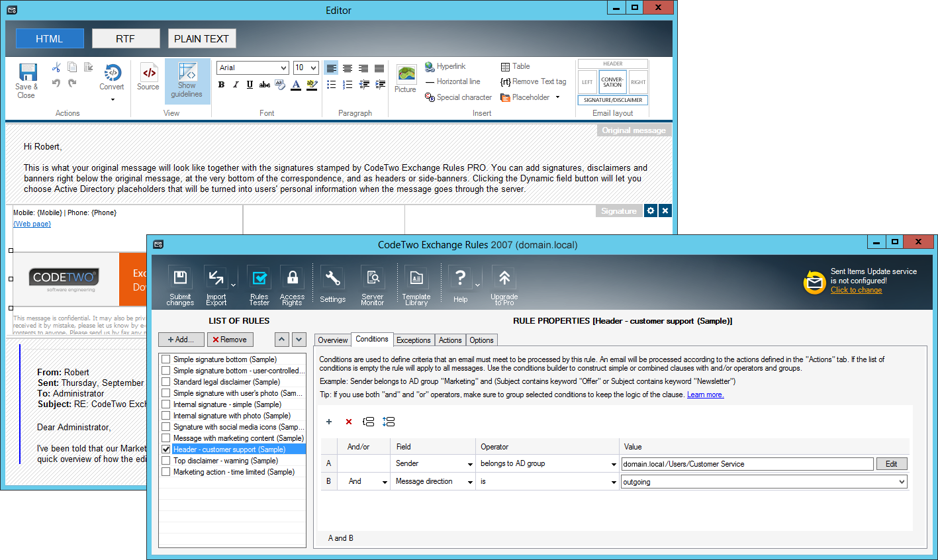Insert a Picture in the Editor
Image resolution: width=938 pixels, height=560 pixels.
tap(406, 79)
